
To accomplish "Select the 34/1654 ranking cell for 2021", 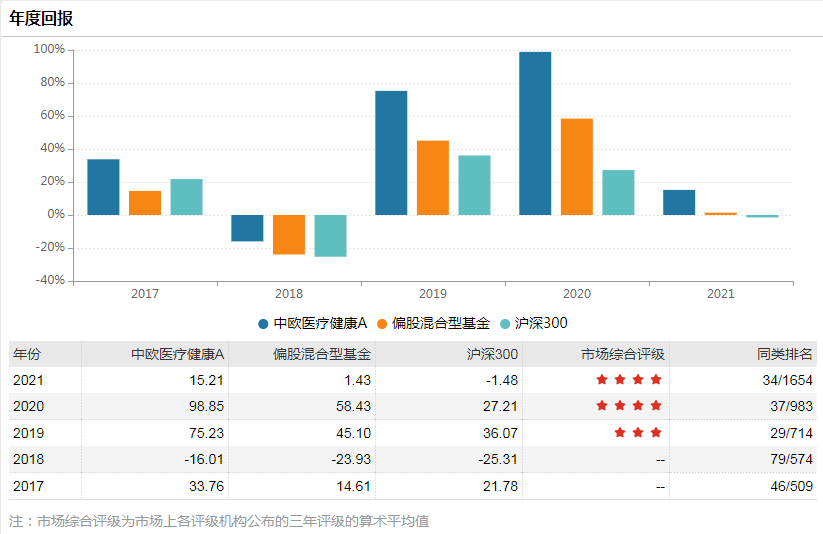I will (785, 380).
